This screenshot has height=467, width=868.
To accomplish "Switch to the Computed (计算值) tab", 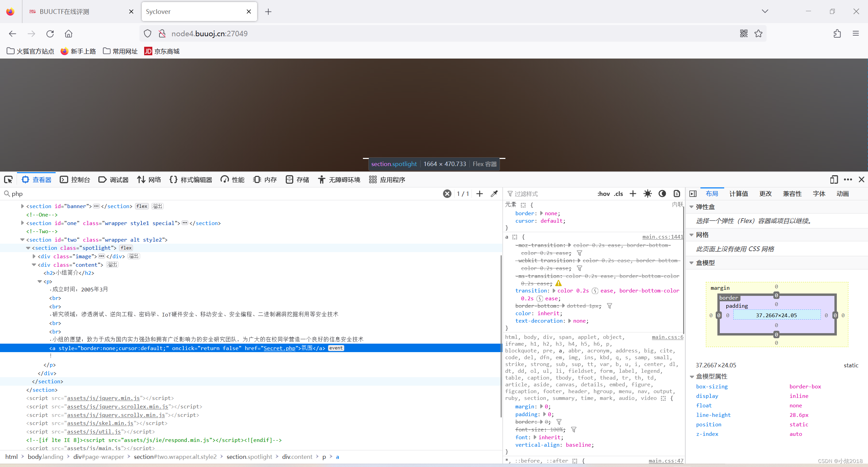I will pyautogui.click(x=739, y=194).
